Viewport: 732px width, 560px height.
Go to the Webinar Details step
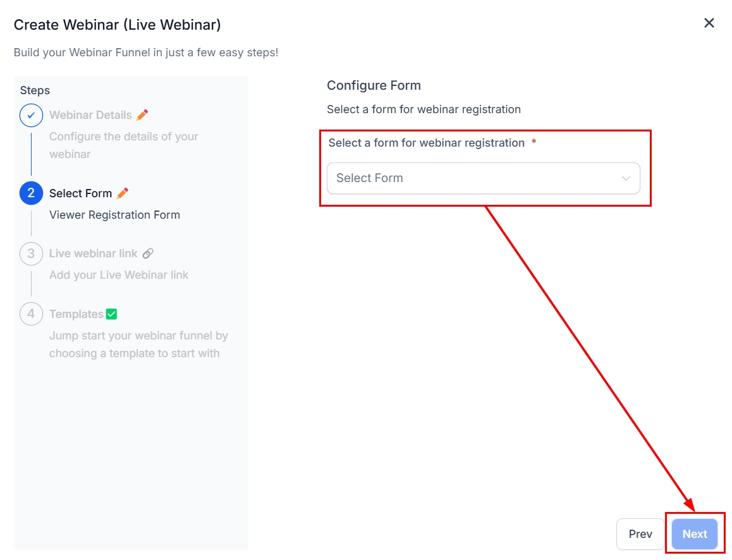pos(90,115)
